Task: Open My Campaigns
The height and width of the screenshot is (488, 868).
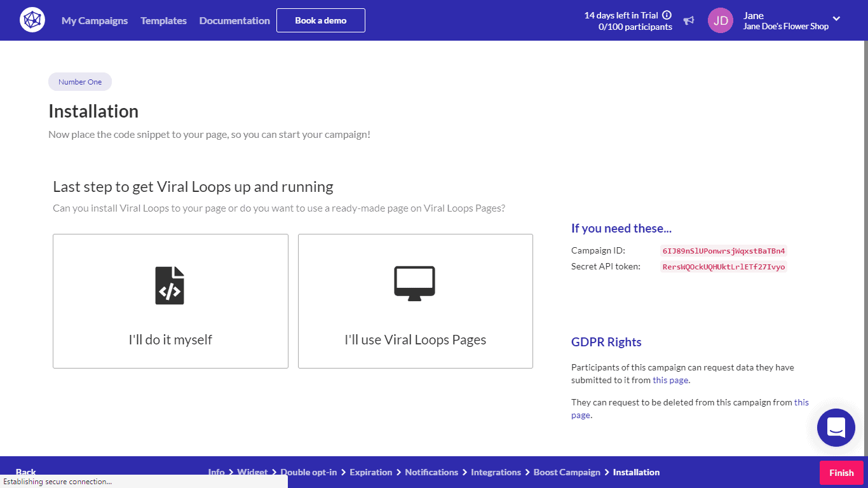Action: pyautogui.click(x=95, y=20)
